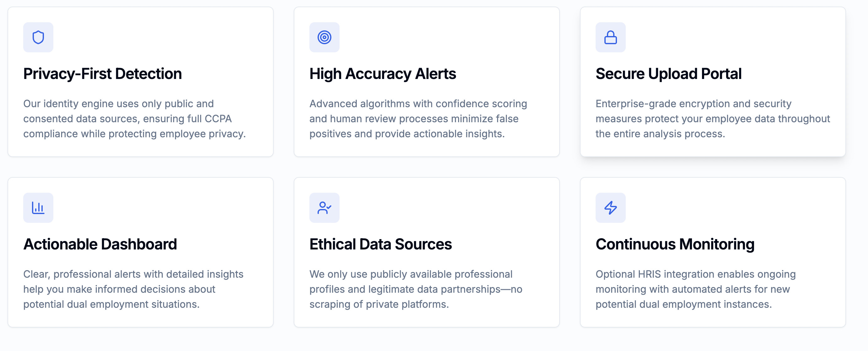Screen dimensions: 868x351
Task: Click the bar chart icon for Actionable Dashboard
Action: [x=38, y=208]
